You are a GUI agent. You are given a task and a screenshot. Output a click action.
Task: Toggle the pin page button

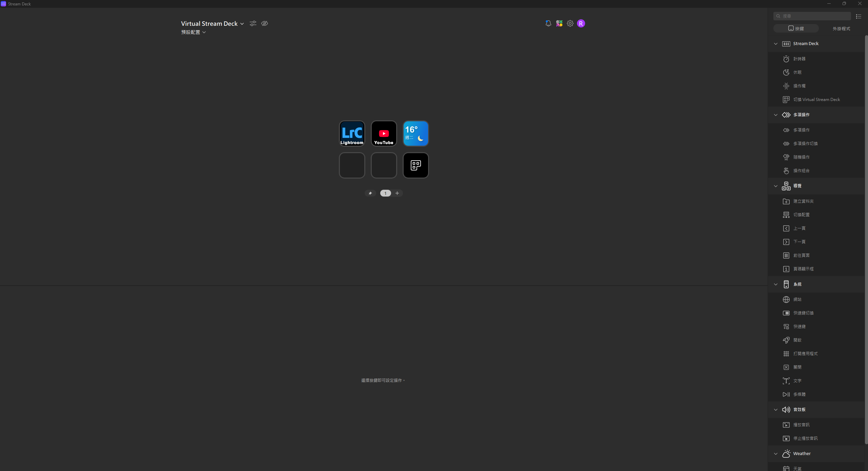370,193
